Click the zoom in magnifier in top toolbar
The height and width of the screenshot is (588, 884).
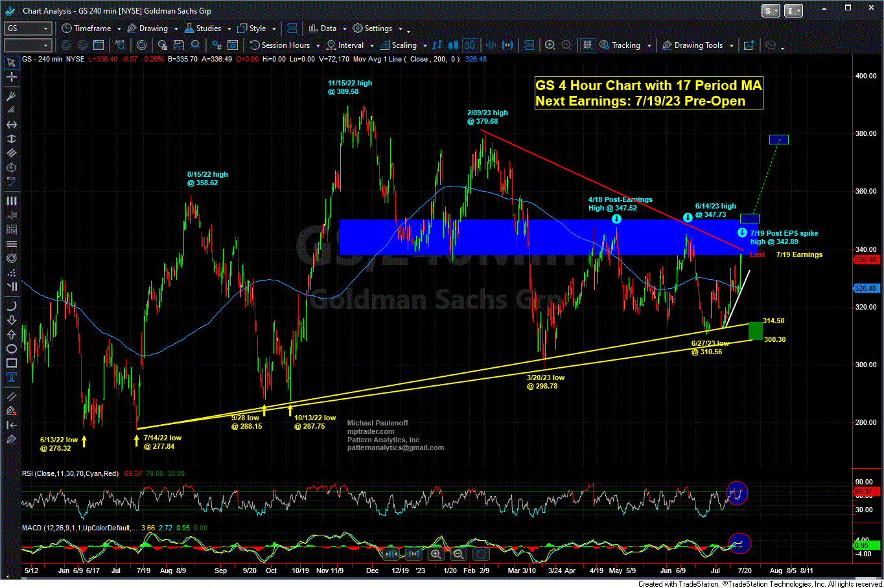[550, 45]
